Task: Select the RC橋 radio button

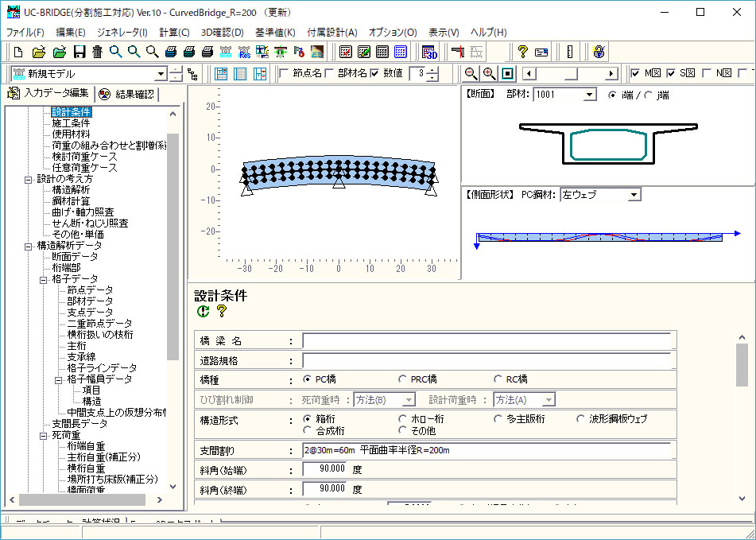Action: pos(498,379)
